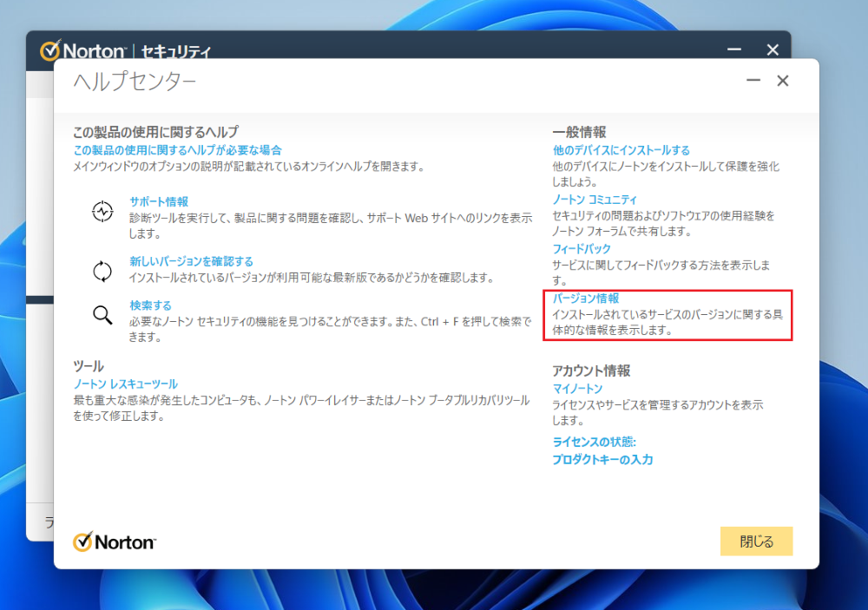Open バージョン情報 link
The image size is (868, 610).
pyautogui.click(x=586, y=298)
